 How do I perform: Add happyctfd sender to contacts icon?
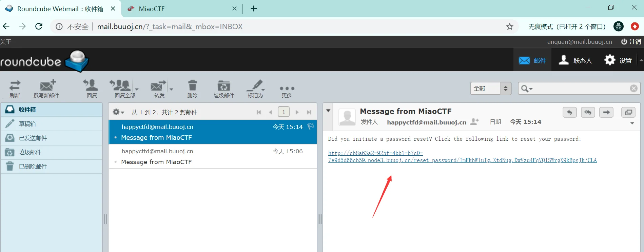(474, 121)
